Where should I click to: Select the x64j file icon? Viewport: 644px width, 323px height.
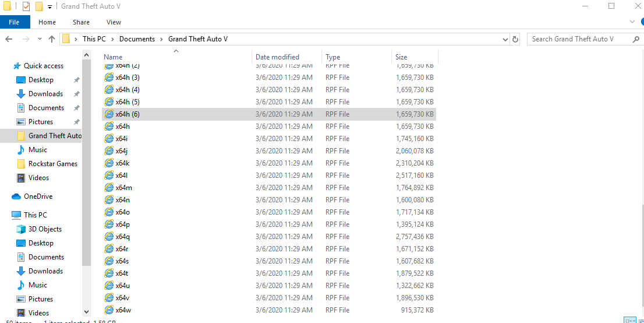(x=109, y=150)
